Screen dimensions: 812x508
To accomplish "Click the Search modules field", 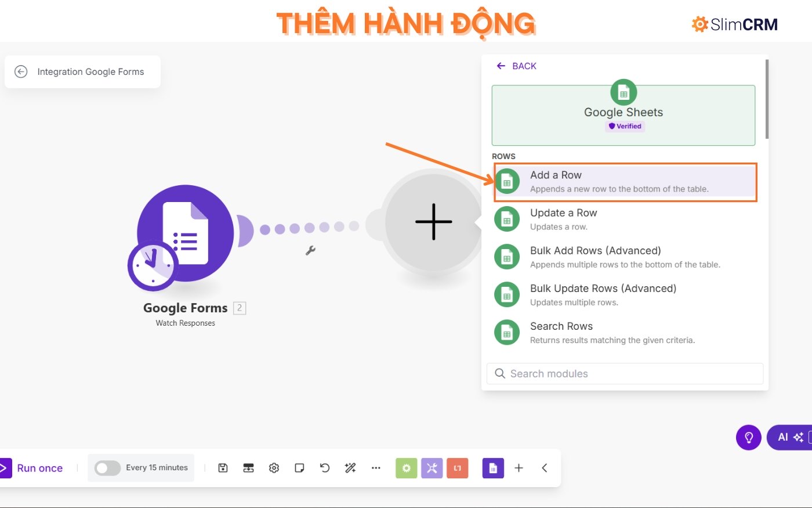I will (625, 374).
